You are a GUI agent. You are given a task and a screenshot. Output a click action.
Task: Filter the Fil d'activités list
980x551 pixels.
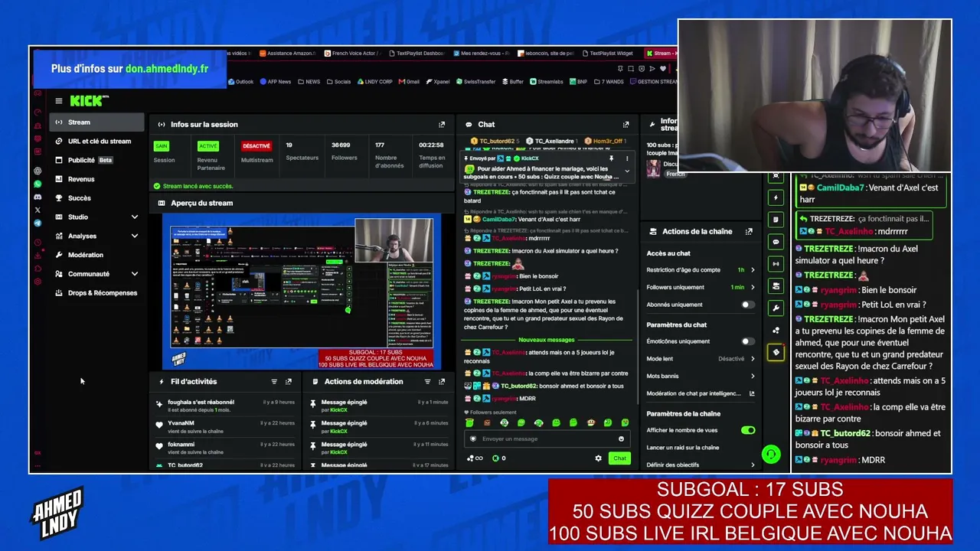pyautogui.click(x=274, y=381)
